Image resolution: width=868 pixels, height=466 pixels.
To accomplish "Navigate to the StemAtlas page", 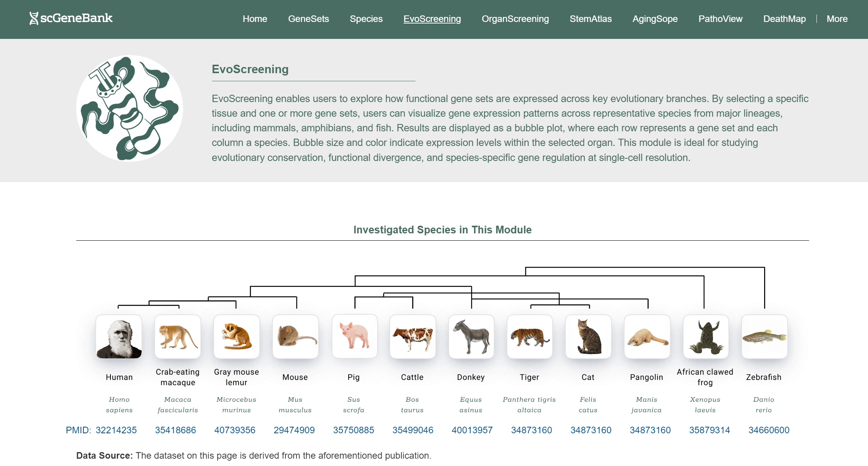I will pyautogui.click(x=590, y=19).
